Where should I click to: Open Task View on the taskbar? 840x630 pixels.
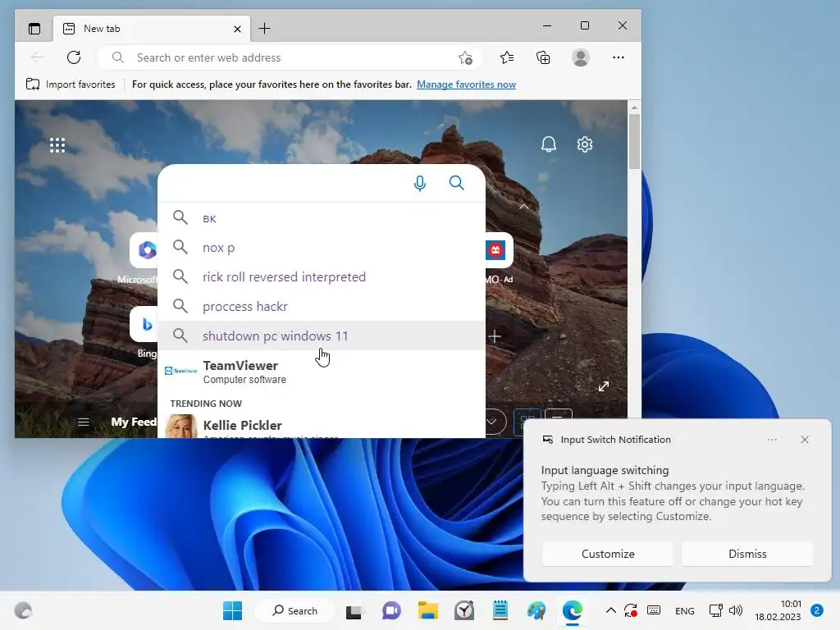354,611
